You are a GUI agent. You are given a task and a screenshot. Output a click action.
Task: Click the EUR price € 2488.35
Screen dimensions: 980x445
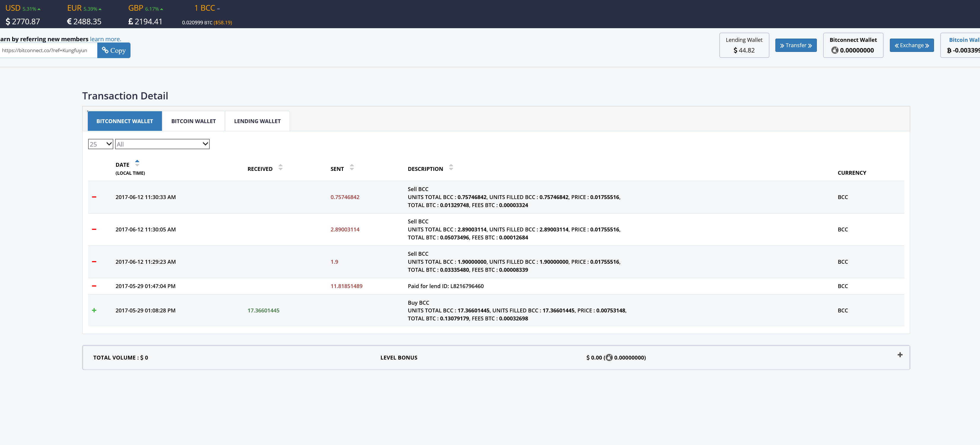click(x=84, y=22)
